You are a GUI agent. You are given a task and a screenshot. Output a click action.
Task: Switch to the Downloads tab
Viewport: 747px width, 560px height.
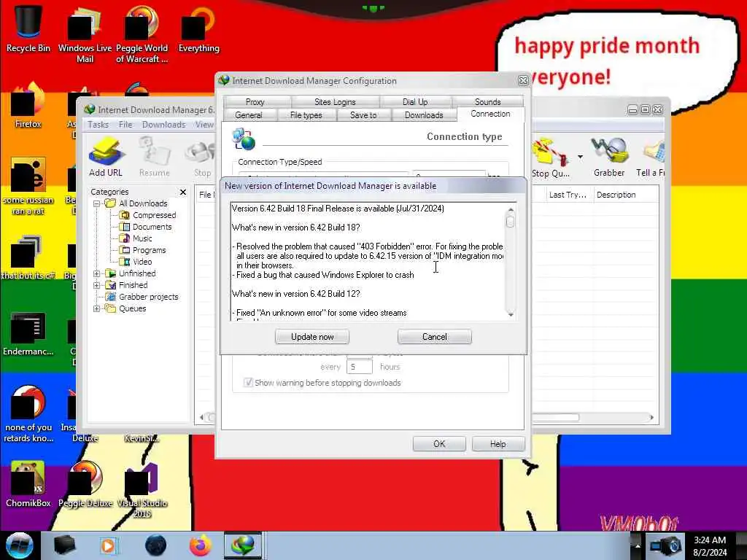pos(424,114)
